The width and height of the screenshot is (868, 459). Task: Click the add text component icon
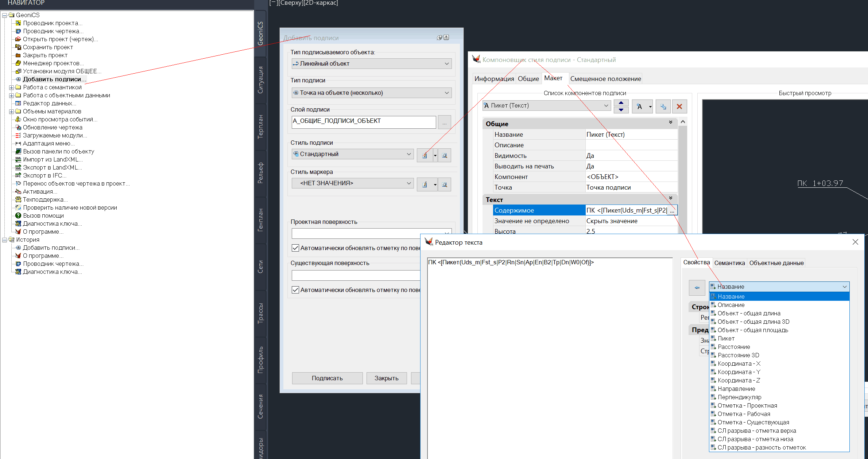point(639,106)
